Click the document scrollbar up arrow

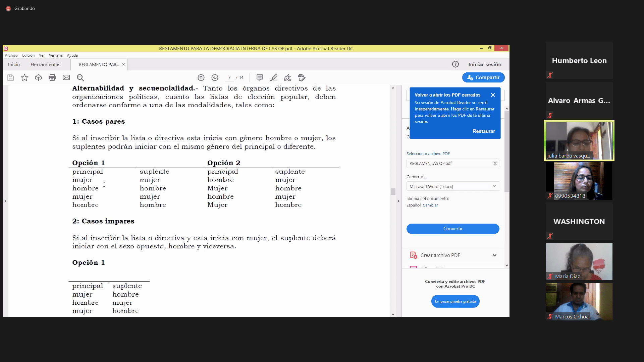[x=393, y=88]
